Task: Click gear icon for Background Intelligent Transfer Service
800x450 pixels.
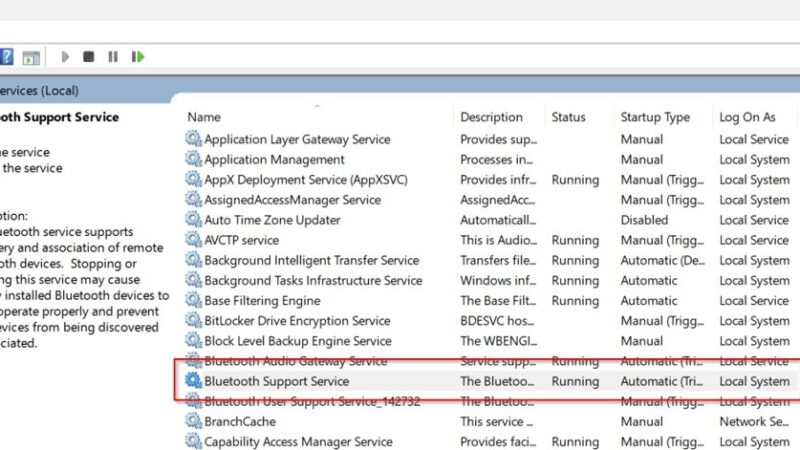Action: point(193,259)
